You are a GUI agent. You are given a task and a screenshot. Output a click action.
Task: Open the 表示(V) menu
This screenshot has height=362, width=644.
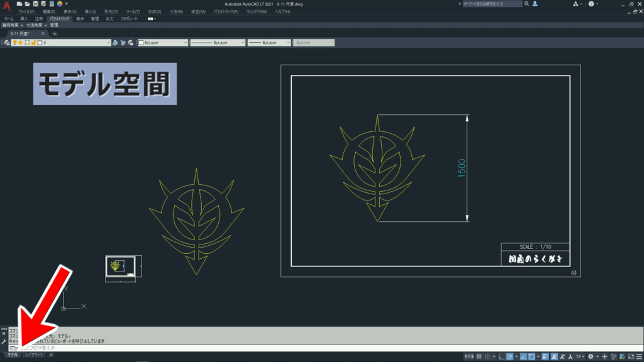pos(70,11)
